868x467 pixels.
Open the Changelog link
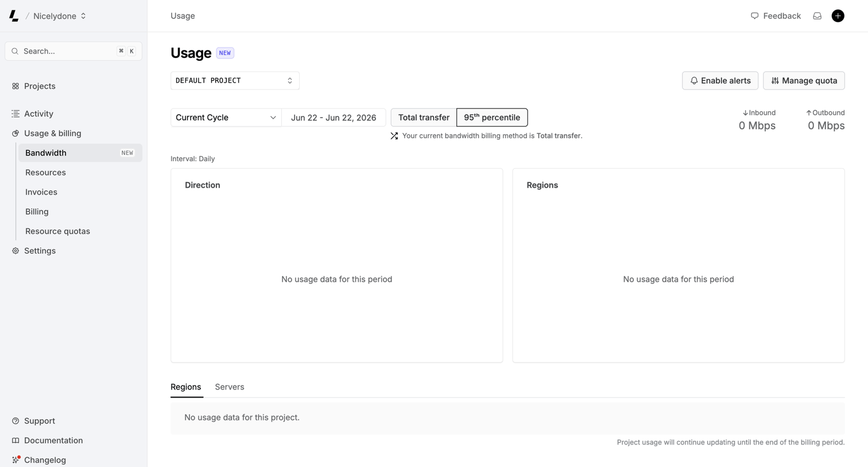45,460
